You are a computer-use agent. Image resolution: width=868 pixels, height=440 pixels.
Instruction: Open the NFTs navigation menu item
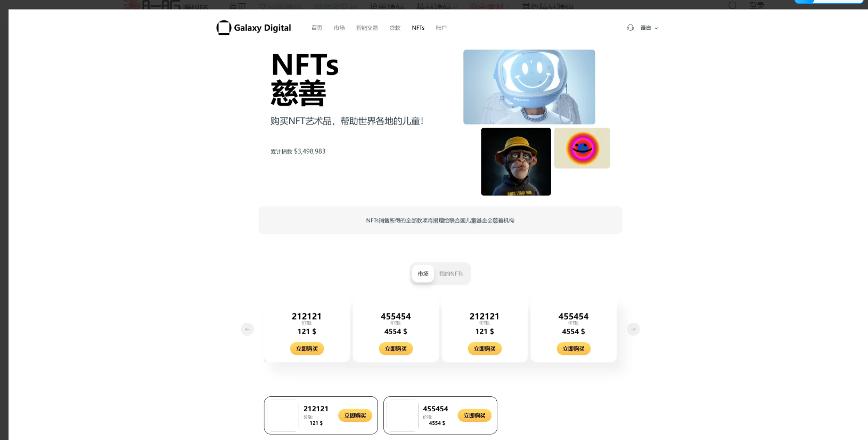coord(418,28)
